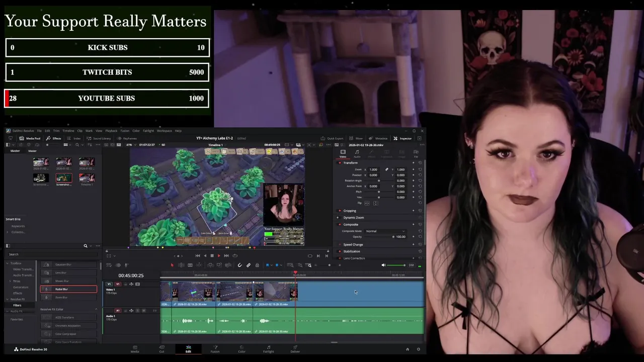Open the Trim menu
The width and height of the screenshot is (644, 362).
tap(56, 131)
